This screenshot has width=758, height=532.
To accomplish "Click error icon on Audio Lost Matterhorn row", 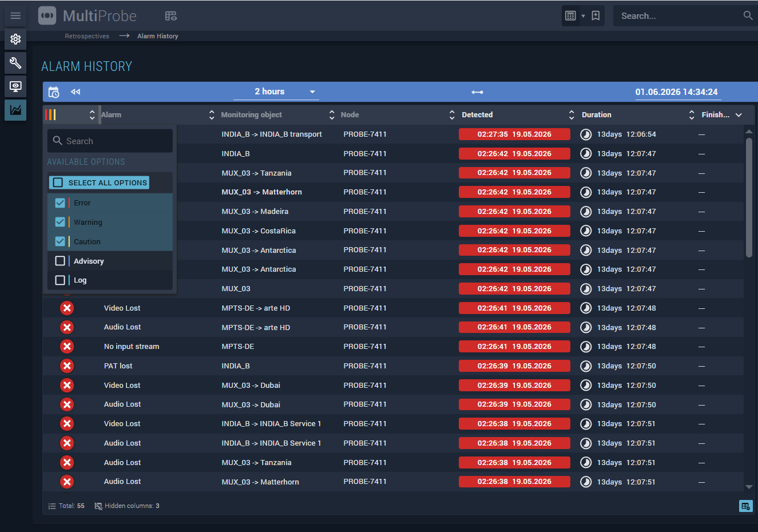I will pyautogui.click(x=67, y=482).
